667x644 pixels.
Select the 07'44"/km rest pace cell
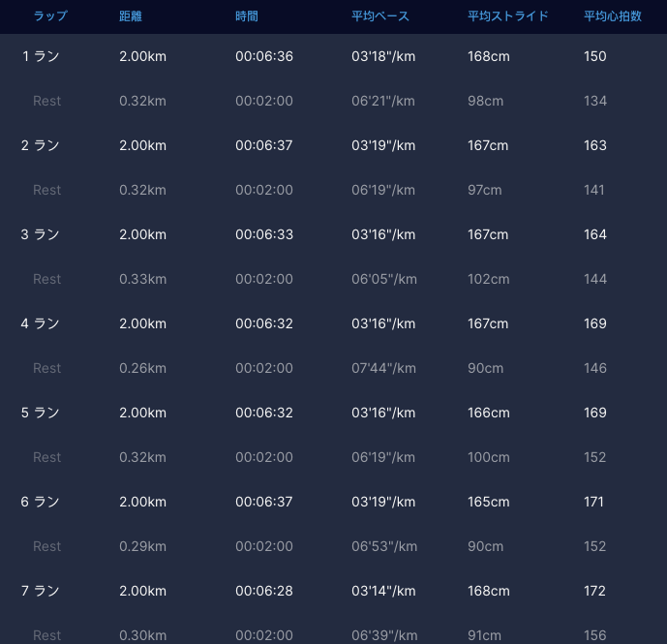pos(384,368)
